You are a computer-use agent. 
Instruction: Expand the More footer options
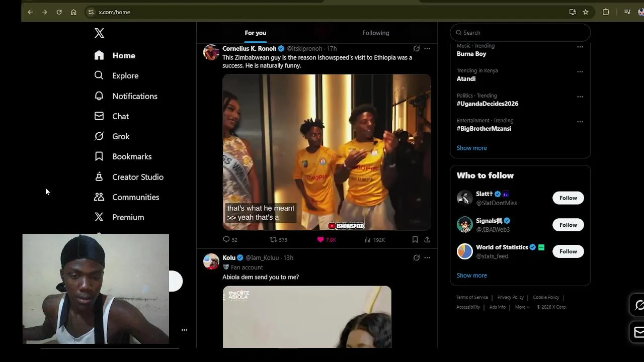(522, 307)
